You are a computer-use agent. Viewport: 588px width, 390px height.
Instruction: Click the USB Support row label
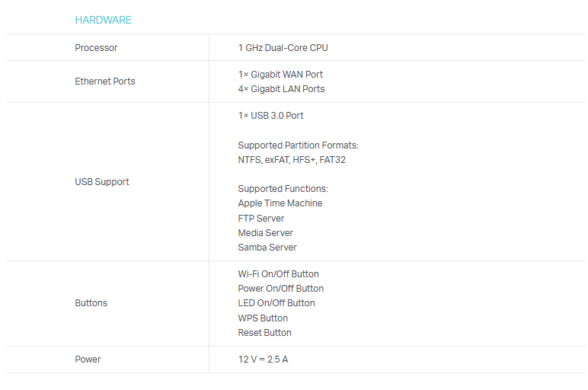click(102, 182)
